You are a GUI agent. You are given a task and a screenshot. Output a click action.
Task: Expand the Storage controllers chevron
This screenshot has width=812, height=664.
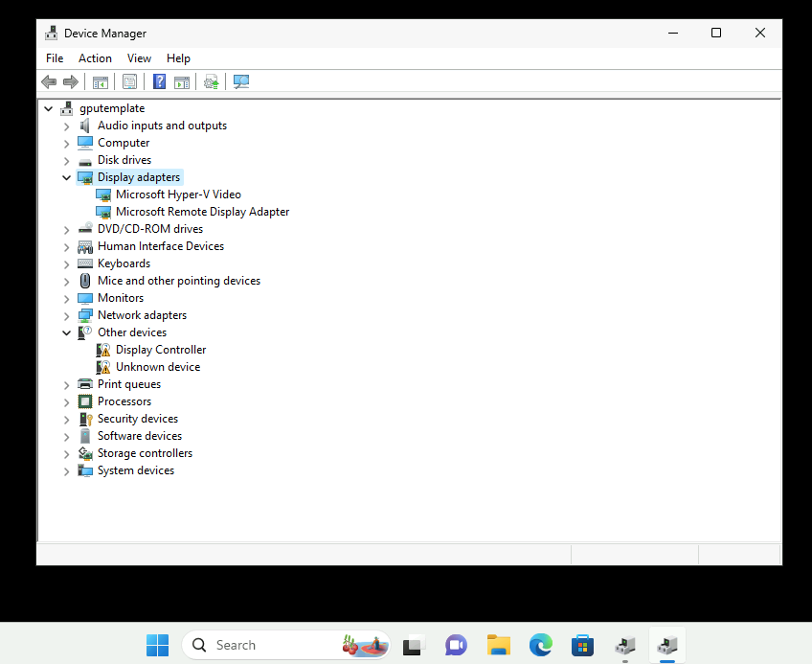tap(66, 454)
